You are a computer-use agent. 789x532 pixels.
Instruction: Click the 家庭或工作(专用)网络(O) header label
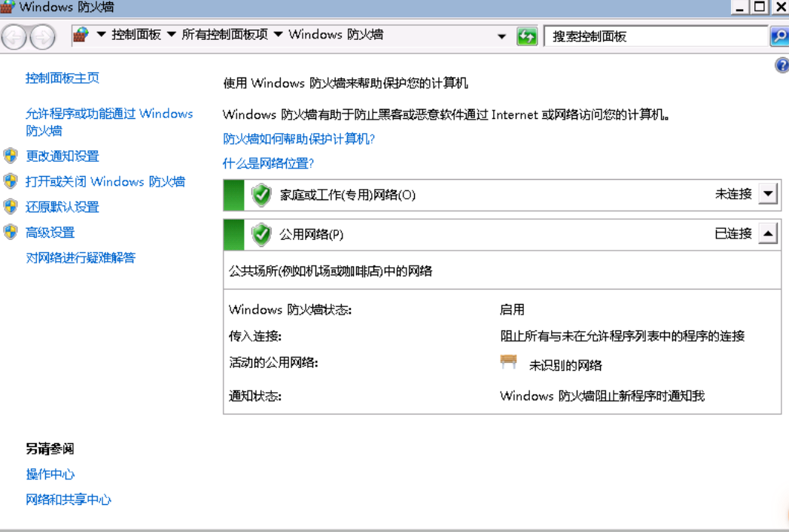pos(348,195)
